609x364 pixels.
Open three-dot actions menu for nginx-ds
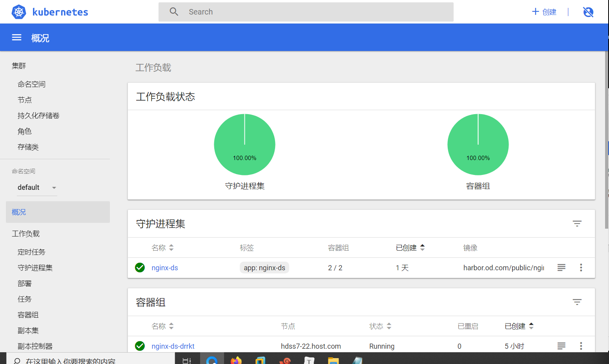(x=581, y=268)
